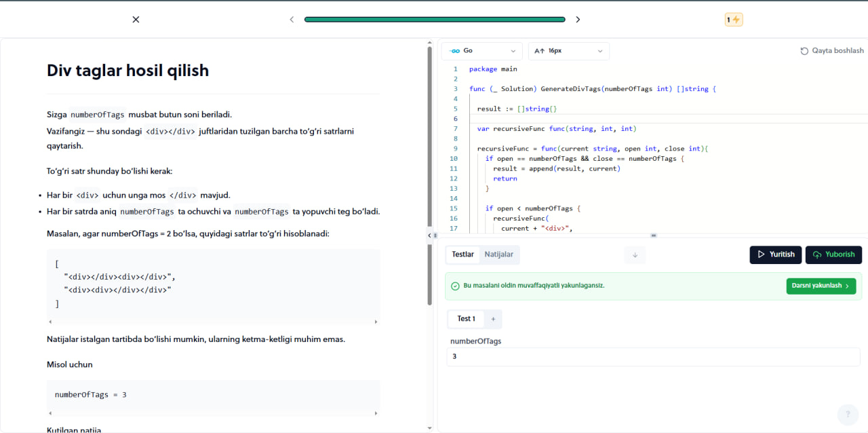Click the horizontal editor split handle
The image size is (868, 433).
pyautogui.click(x=654, y=236)
